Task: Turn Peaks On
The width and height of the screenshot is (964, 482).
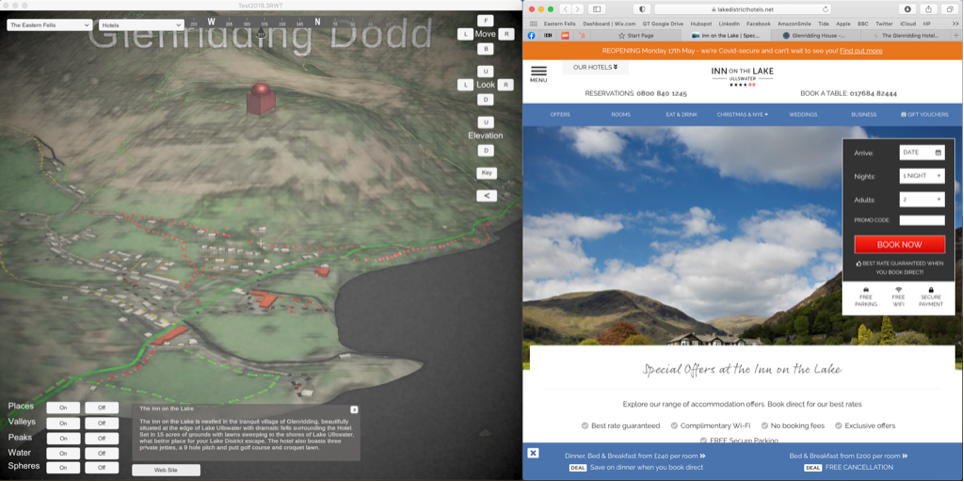Action: [63, 438]
